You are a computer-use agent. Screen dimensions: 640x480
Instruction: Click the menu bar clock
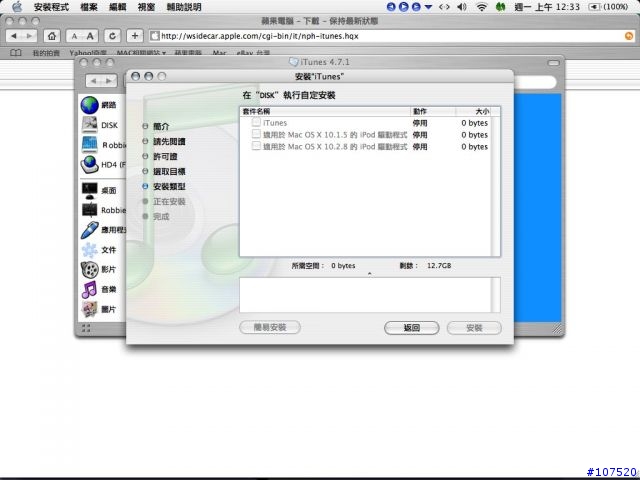pyautogui.click(x=547, y=7)
